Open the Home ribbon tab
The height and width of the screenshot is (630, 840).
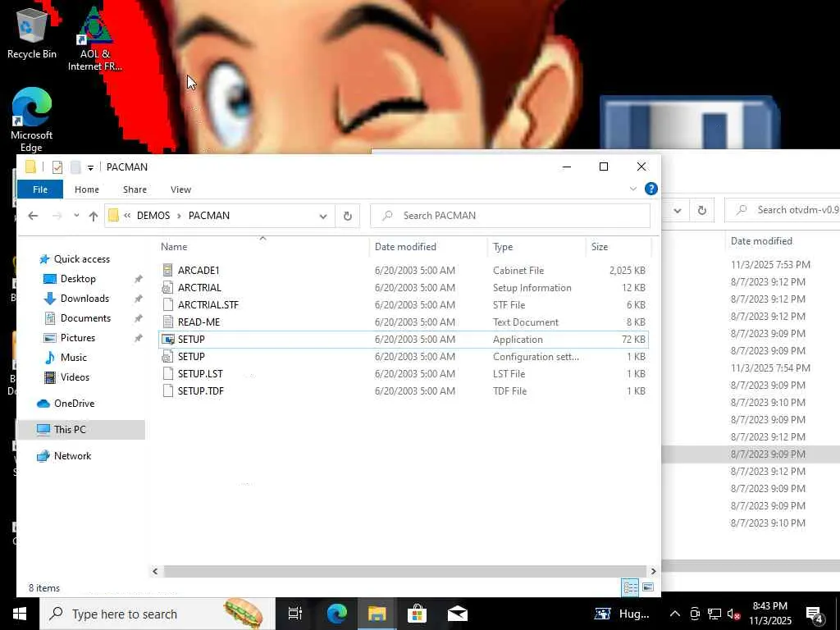(87, 189)
